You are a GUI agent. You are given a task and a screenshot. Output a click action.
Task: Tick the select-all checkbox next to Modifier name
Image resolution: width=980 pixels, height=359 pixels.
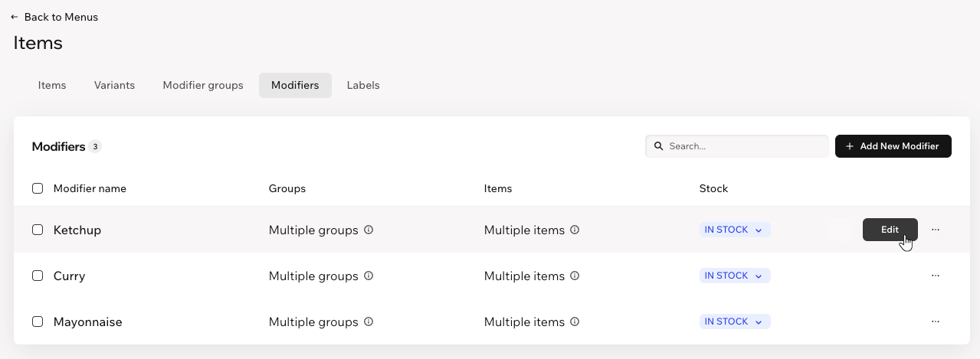[38, 188]
